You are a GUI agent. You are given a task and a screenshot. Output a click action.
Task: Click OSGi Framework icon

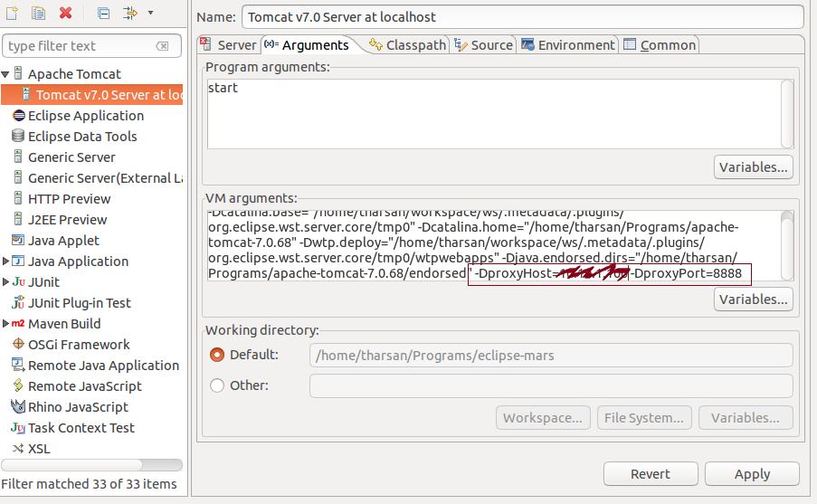18,344
